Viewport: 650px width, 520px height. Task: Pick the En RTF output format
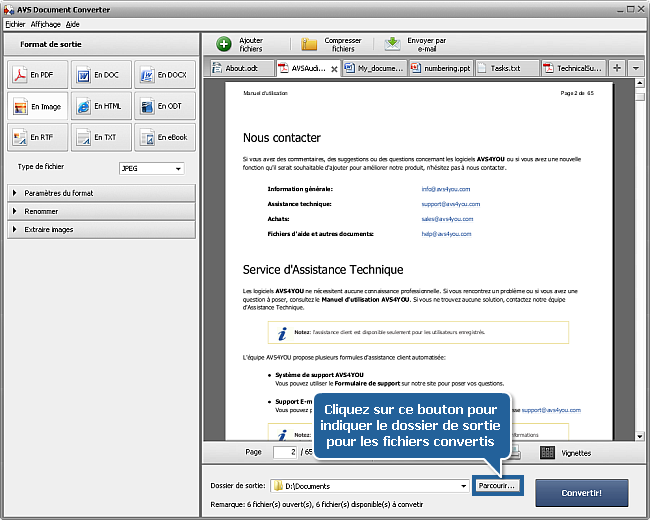(37, 137)
